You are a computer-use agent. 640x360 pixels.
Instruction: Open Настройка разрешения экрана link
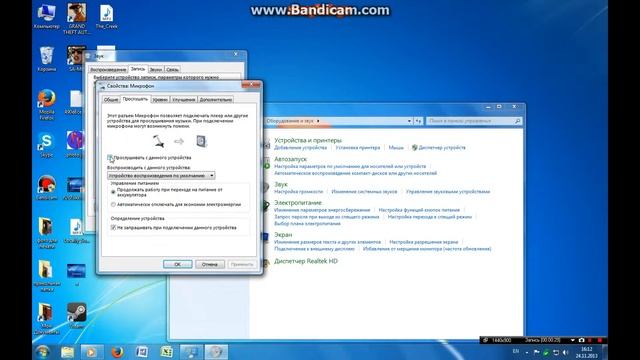[424, 242]
